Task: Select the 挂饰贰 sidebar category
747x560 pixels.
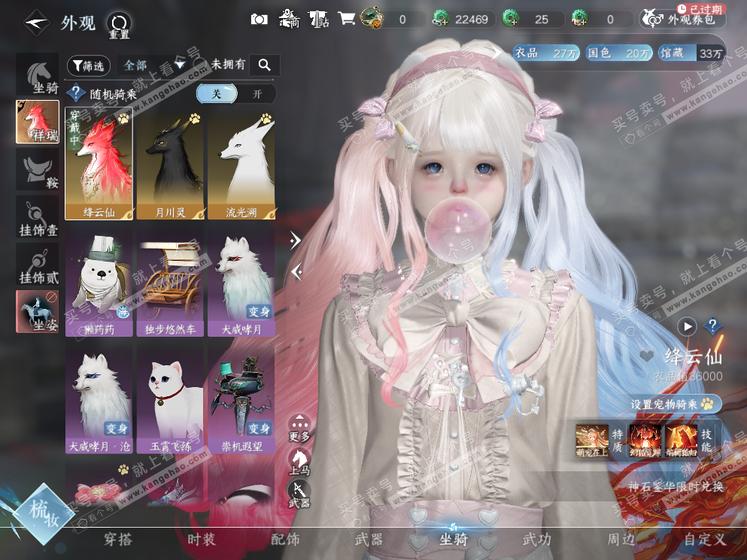Action: click(38, 265)
